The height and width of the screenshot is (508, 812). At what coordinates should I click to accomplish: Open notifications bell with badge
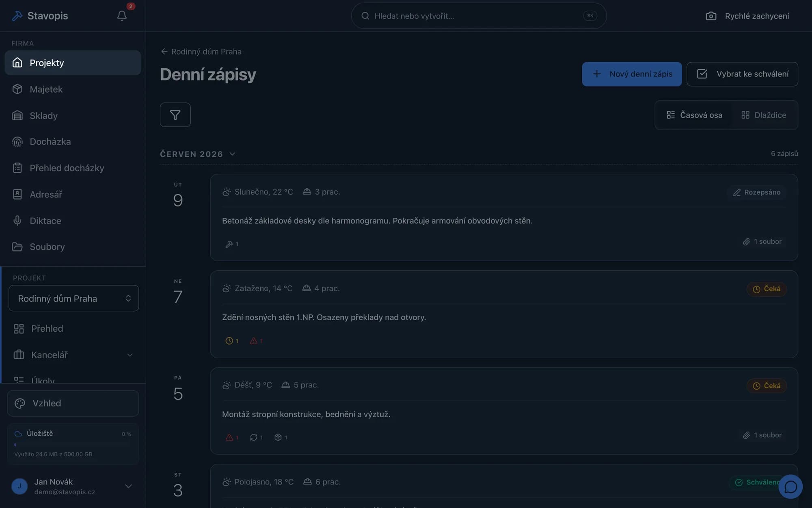122,15
